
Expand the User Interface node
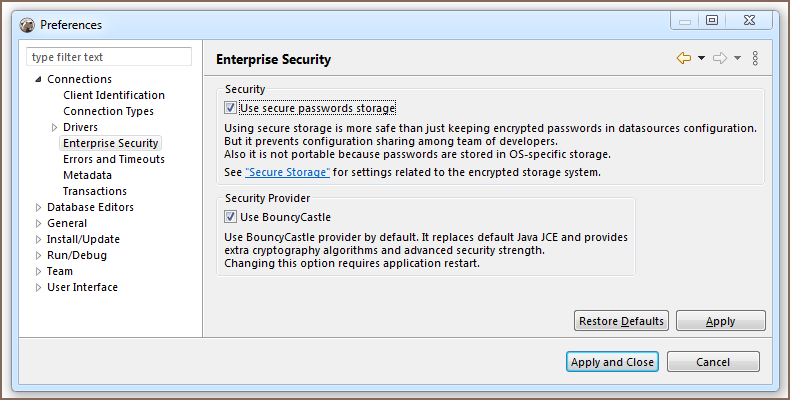38,288
